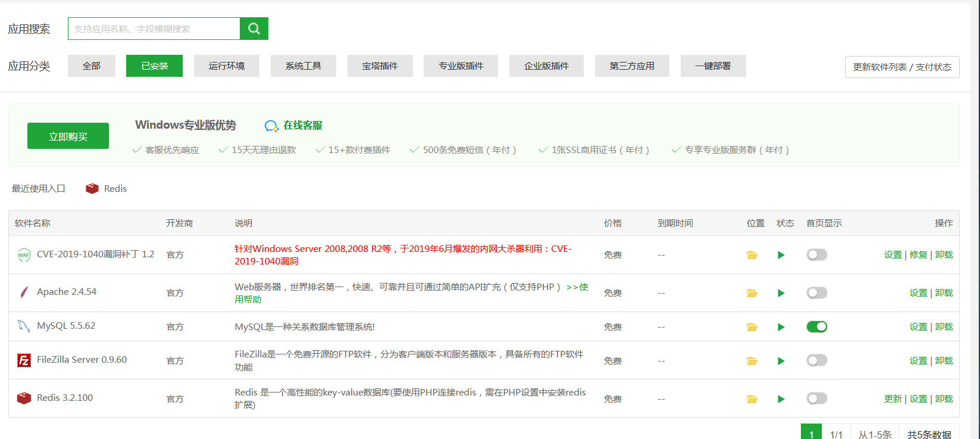Click the 在线客服 chat icon
Image resolution: width=980 pixels, height=439 pixels.
pos(271,126)
